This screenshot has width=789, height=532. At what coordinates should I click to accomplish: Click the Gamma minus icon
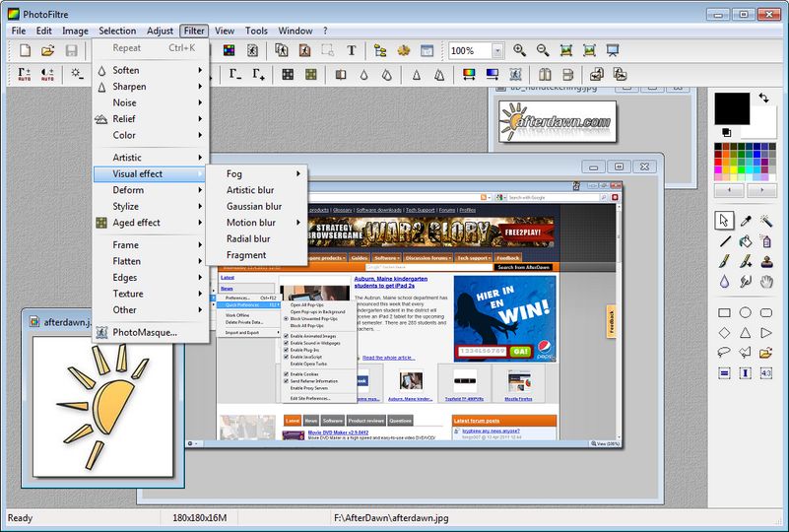pos(235,75)
